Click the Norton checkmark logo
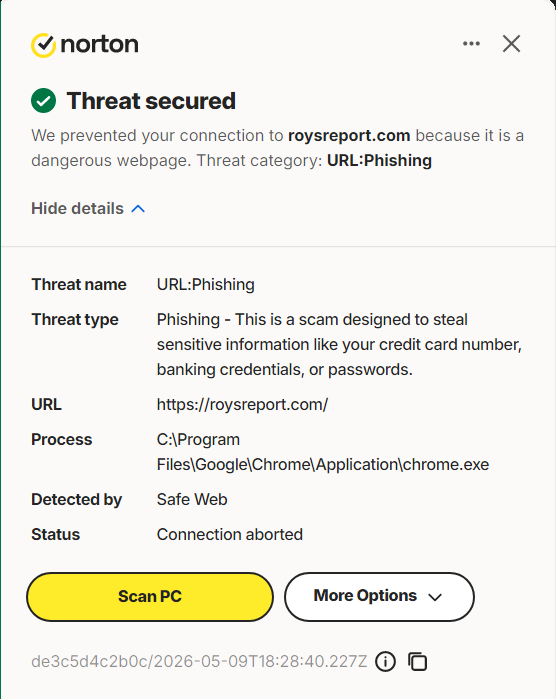The width and height of the screenshot is (556, 699). click(43, 45)
